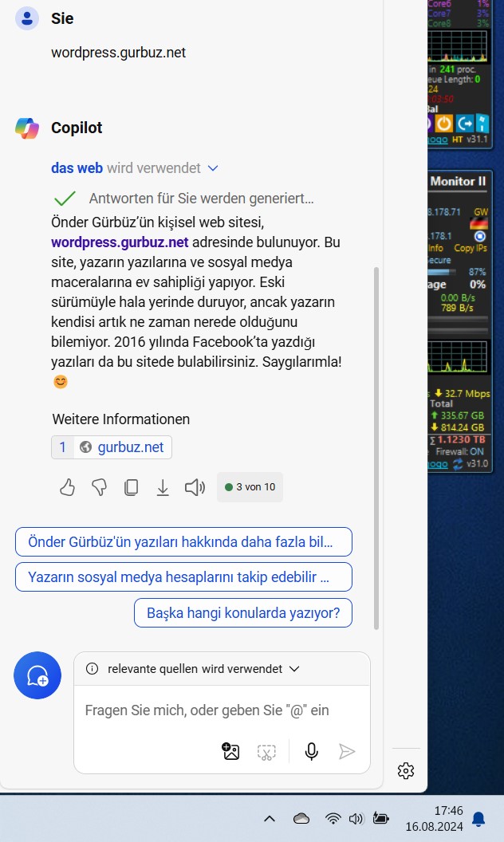Image resolution: width=504 pixels, height=842 pixels.
Task: Open the clock showing 17:46 16.08.2024
Action: [x=434, y=818]
